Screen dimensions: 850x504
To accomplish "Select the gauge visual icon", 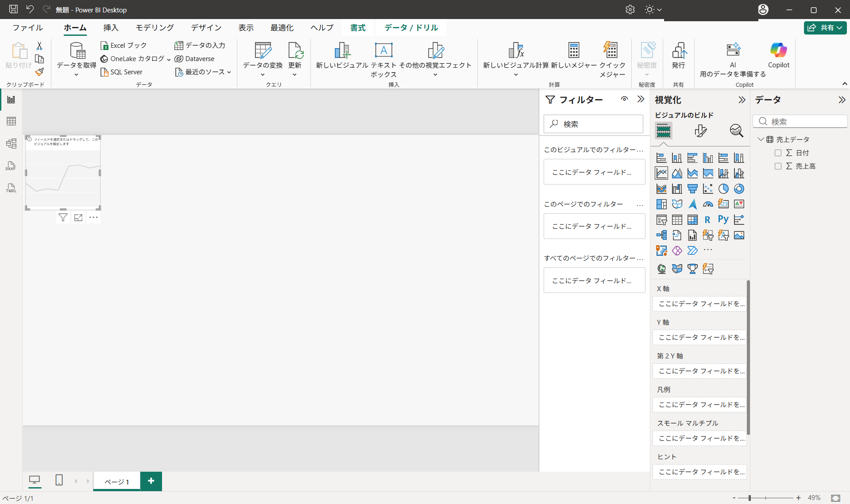I will [x=708, y=204].
